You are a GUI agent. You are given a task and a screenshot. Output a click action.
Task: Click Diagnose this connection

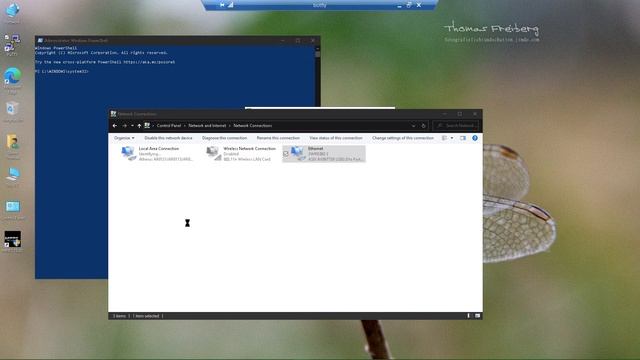[x=224, y=138]
